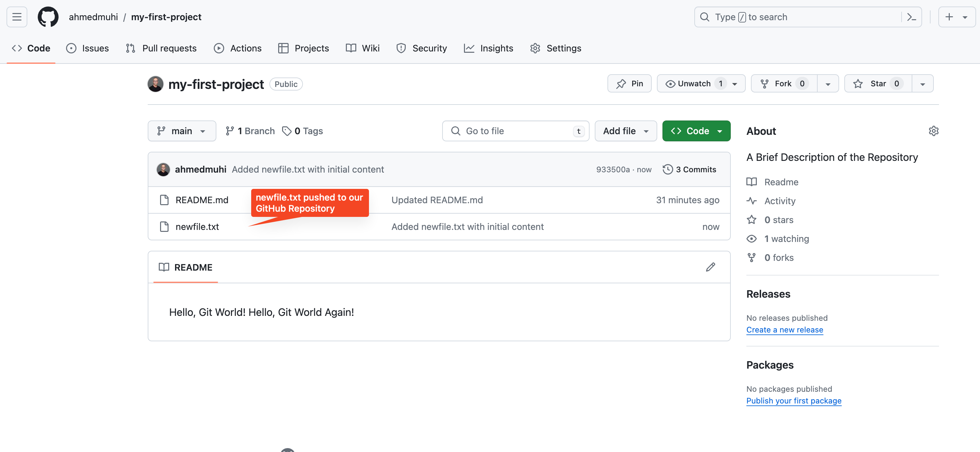Click the tag icon next to 0 Tags

[x=286, y=131]
